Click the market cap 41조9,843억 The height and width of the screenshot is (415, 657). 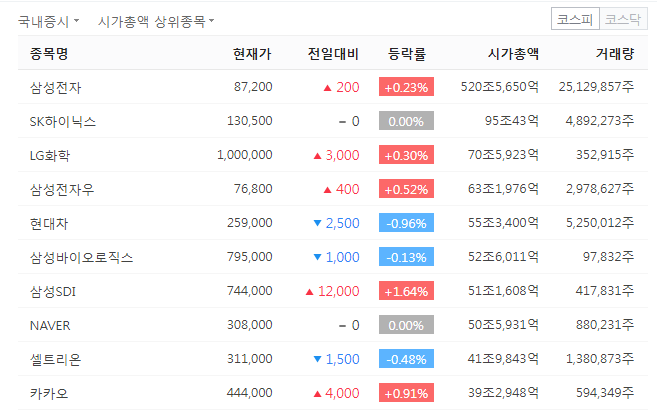(x=503, y=358)
